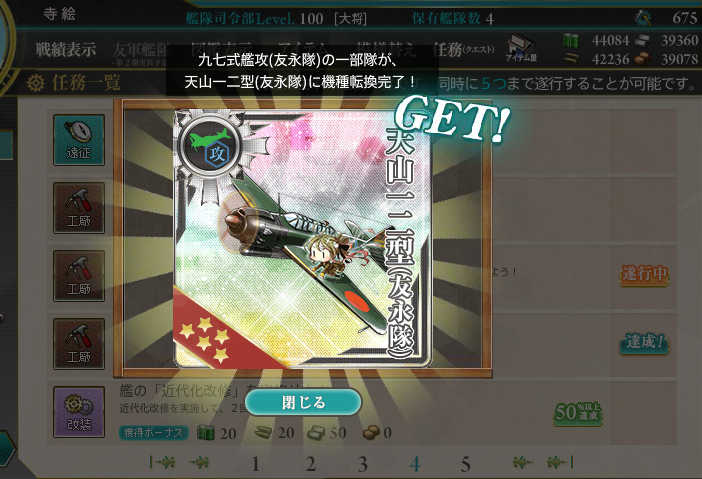Viewport: 702px width, 479px height.
Task: Select the first 工廠 factory quest icon
Action: click(x=79, y=208)
